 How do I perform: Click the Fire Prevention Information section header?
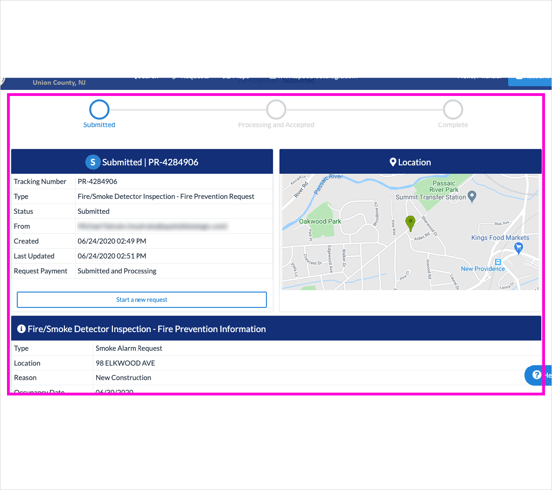coord(276,329)
